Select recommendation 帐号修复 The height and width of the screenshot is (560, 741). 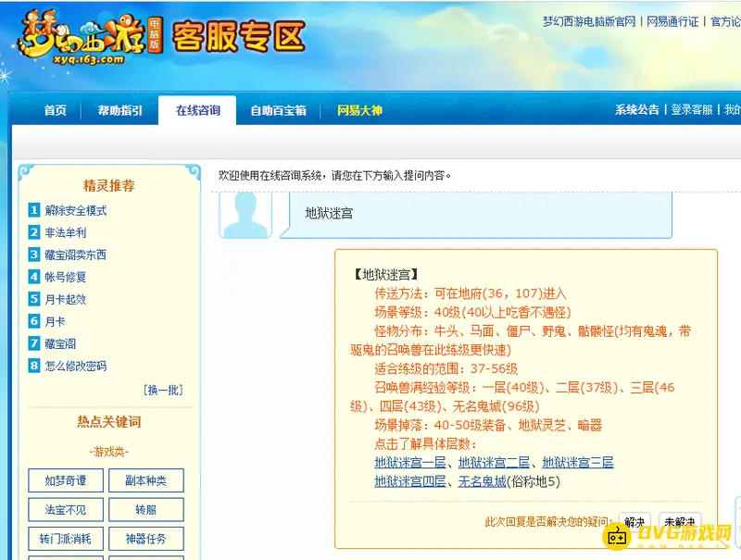[66, 277]
